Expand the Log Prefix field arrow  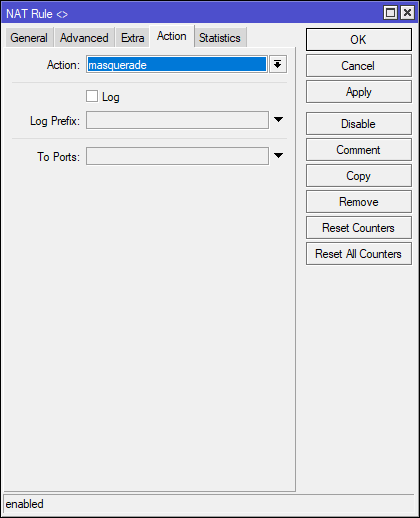click(278, 120)
